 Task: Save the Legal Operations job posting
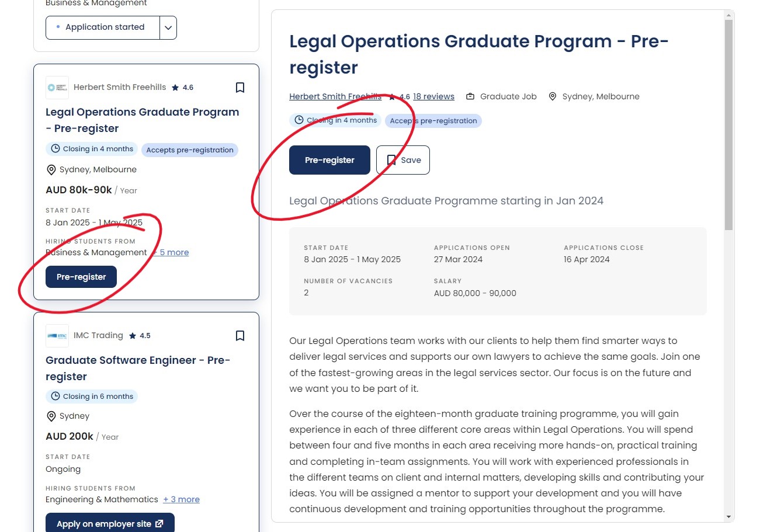pos(402,159)
